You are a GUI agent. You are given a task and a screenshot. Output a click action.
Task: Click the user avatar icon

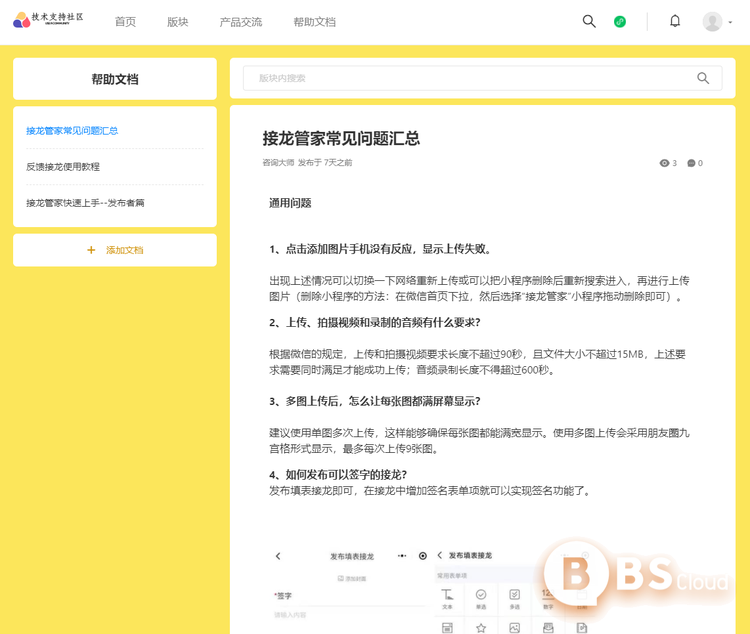pyautogui.click(x=712, y=22)
